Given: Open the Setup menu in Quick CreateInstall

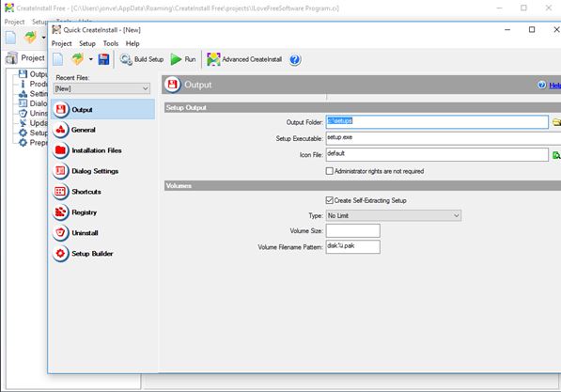Looking at the screenshot, I should click(x=87, y=43).
